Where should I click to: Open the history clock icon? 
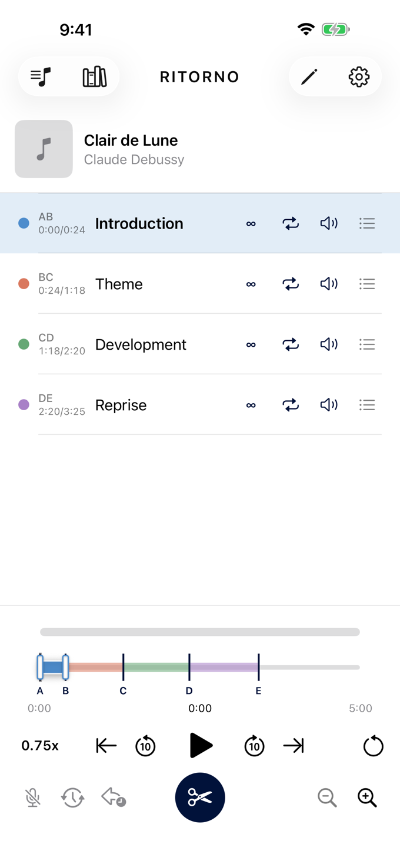[72, 797]
